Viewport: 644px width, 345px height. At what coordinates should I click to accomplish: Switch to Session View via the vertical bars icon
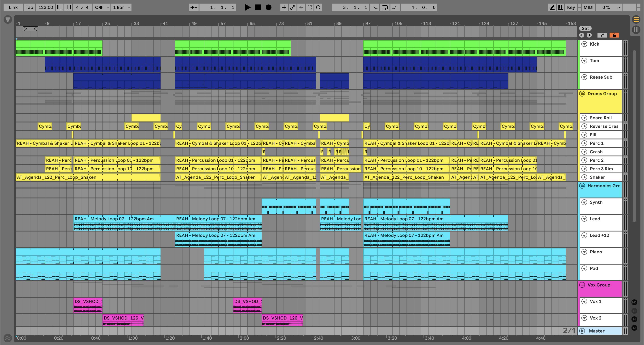(636, 30)
